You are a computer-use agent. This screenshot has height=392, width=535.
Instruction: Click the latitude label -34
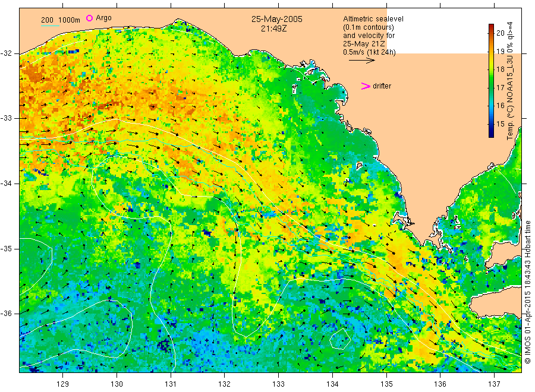coord(6,184)
